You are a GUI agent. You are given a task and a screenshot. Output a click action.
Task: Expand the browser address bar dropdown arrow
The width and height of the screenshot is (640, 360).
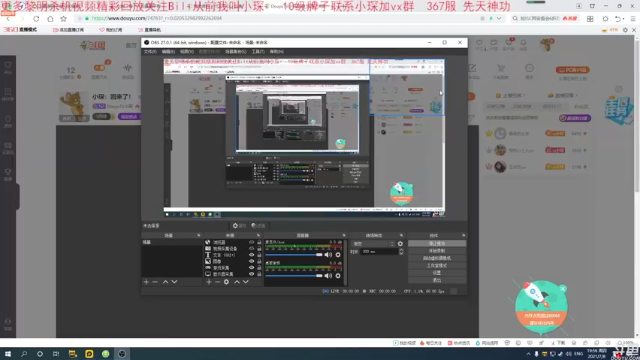[x=499, y=18]
